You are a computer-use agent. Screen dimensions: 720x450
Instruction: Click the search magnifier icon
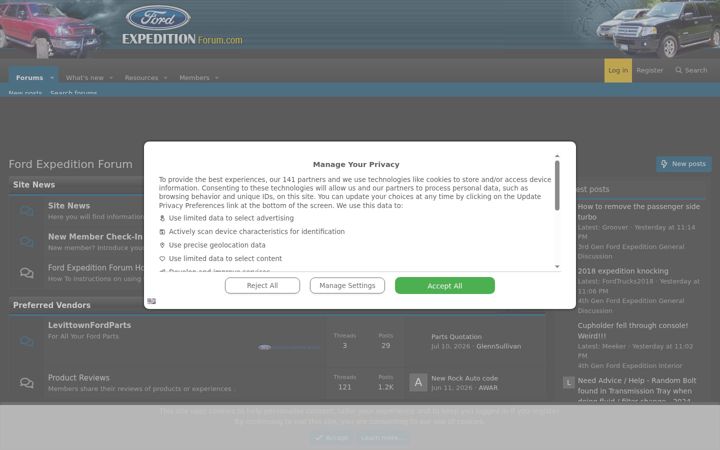pyautogui.click(x=678, y=70)
